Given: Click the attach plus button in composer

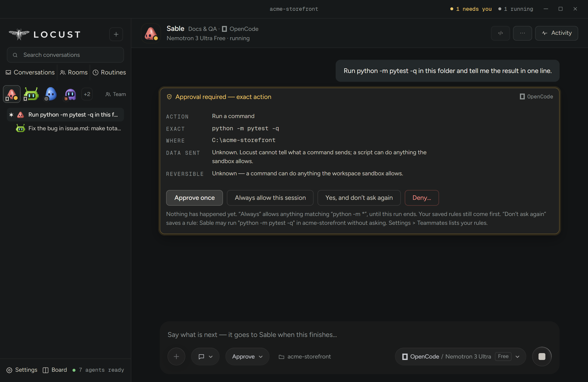Looking at the screenshot, I should [176, 356].
